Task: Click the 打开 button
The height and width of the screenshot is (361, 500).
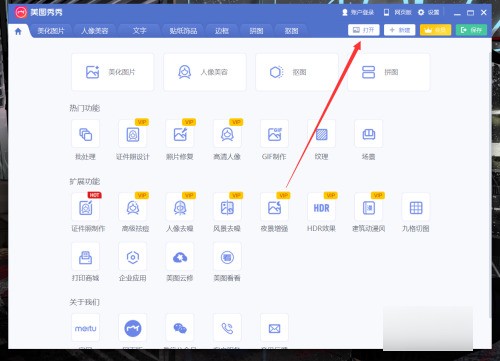Action: pos(364,30)
